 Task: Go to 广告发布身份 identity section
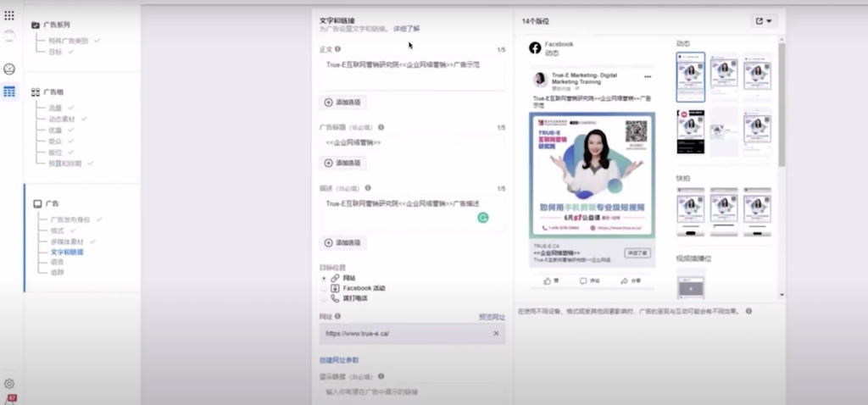pyautogui.click(x=70, y=219)
